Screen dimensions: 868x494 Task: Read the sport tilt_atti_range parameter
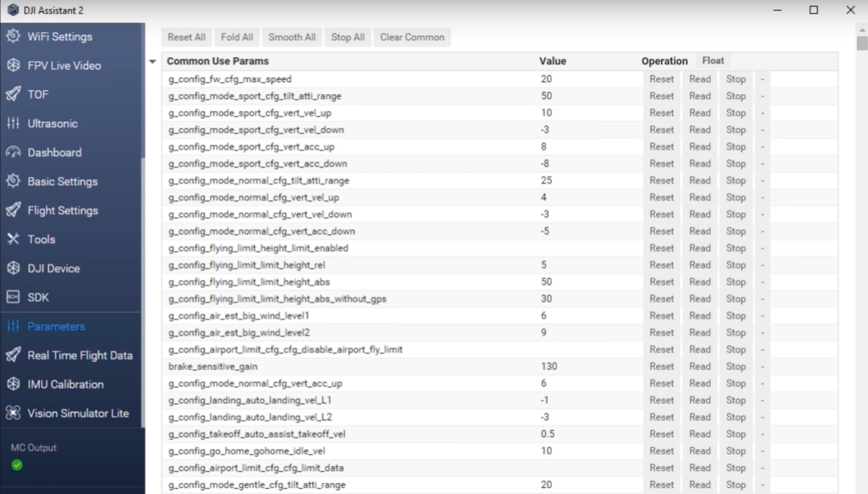coord(700,96)
